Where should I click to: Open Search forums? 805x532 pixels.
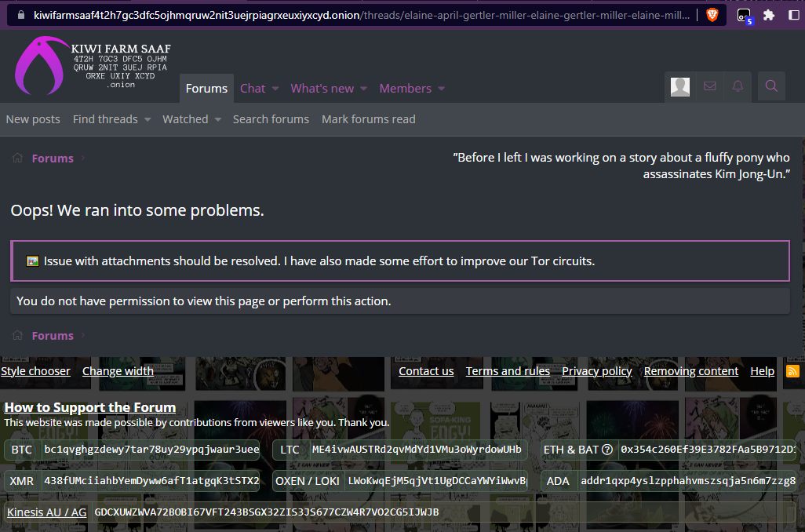[271, 119]
